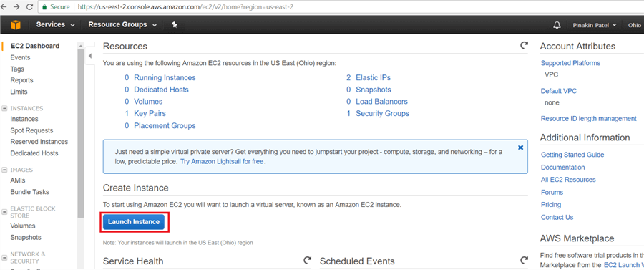Open the Ohio region selector
This screenshot has width=644, height=270.
pos(635,25)
